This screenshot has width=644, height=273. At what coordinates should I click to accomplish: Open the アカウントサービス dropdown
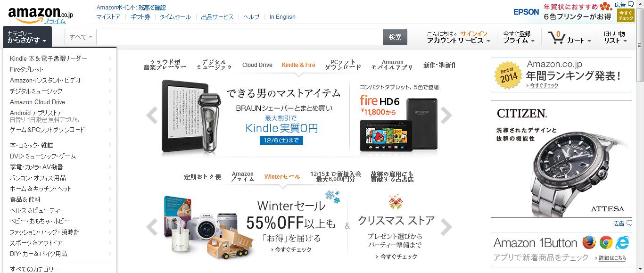click(458, 37)
